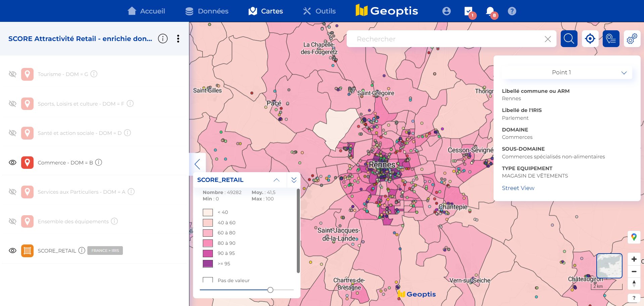Viewport: 644px width, 306px height.
Task: Open the three-dot menu beside map title
Action: coord(178,39)
